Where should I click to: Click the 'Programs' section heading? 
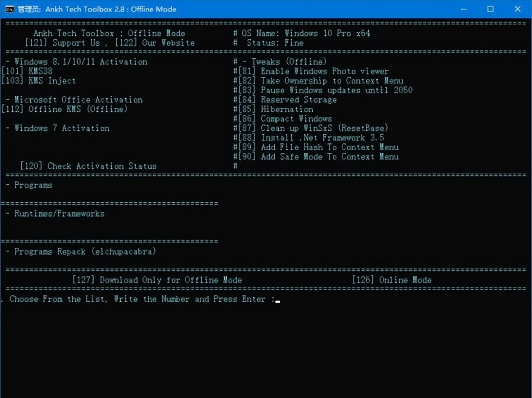click(x=33, y=185)
